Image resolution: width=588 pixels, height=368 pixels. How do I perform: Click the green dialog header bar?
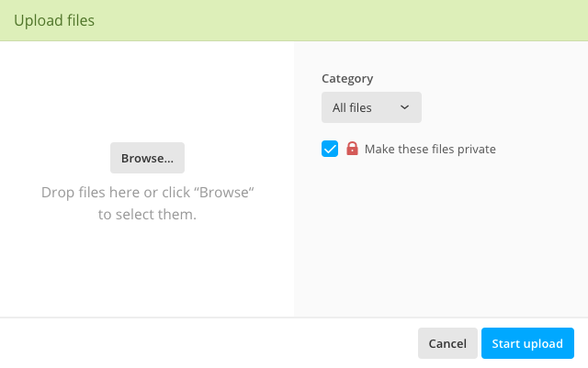pos(294,20)
